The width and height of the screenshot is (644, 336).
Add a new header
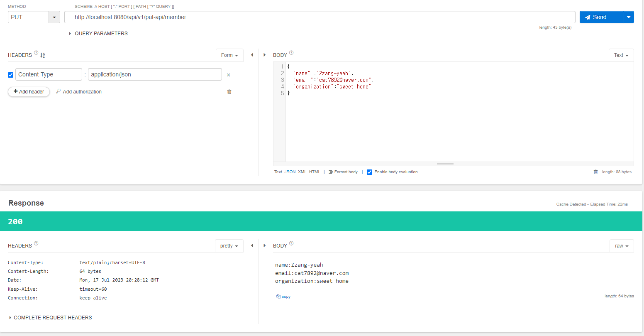(x=29, y=92)
